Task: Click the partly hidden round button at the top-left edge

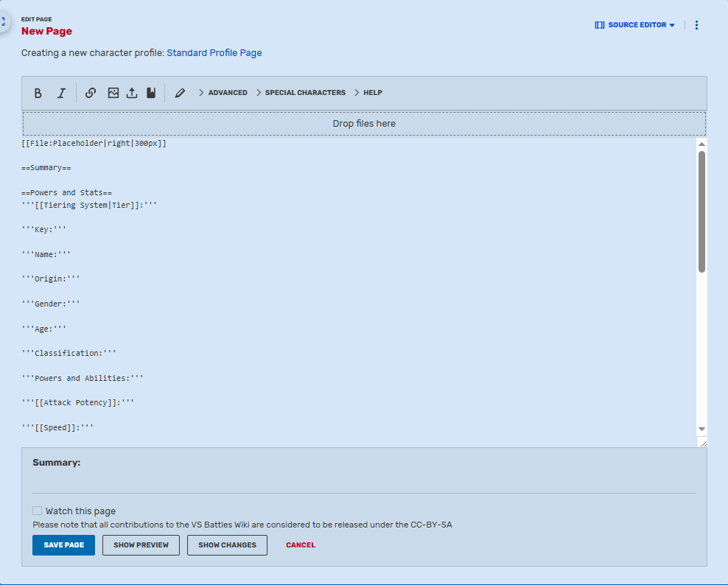Action: [x=4, y=22]
